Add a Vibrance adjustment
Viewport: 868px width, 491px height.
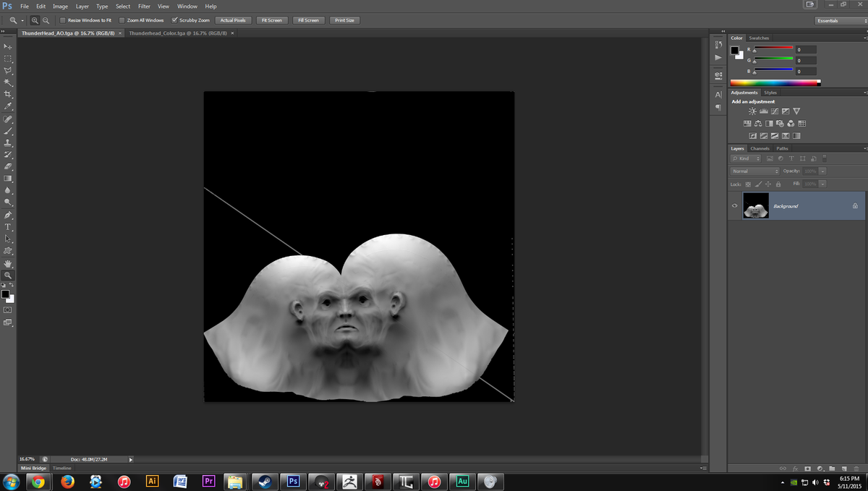(x=796, y=111)
